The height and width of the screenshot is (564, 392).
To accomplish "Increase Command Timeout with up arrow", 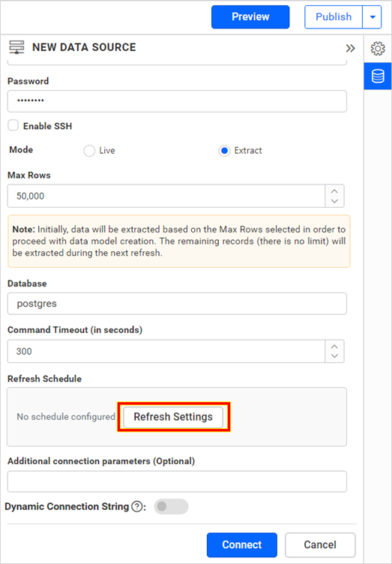I will pos(334,346).
